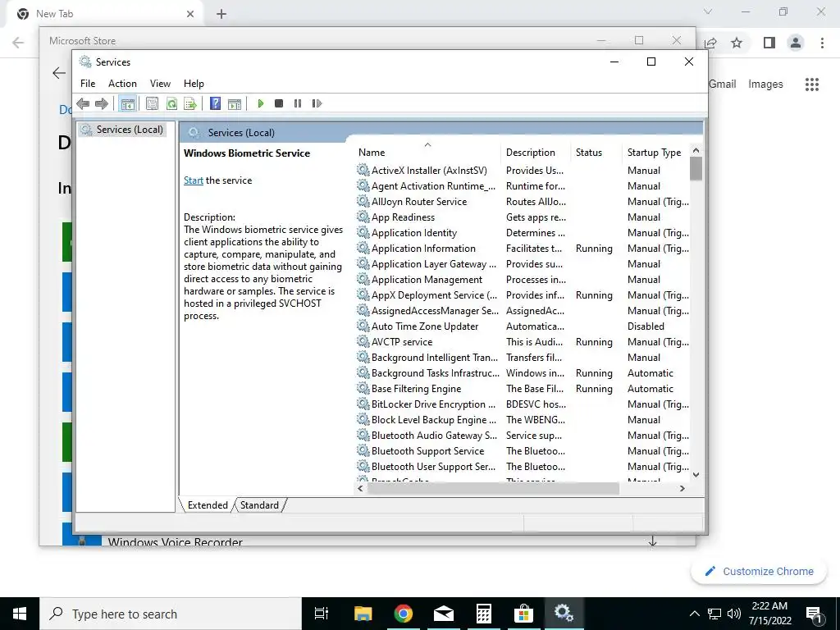840x630 pixels.
Task: Open a new Chrome tab with plus
Action: click(221, 15)
